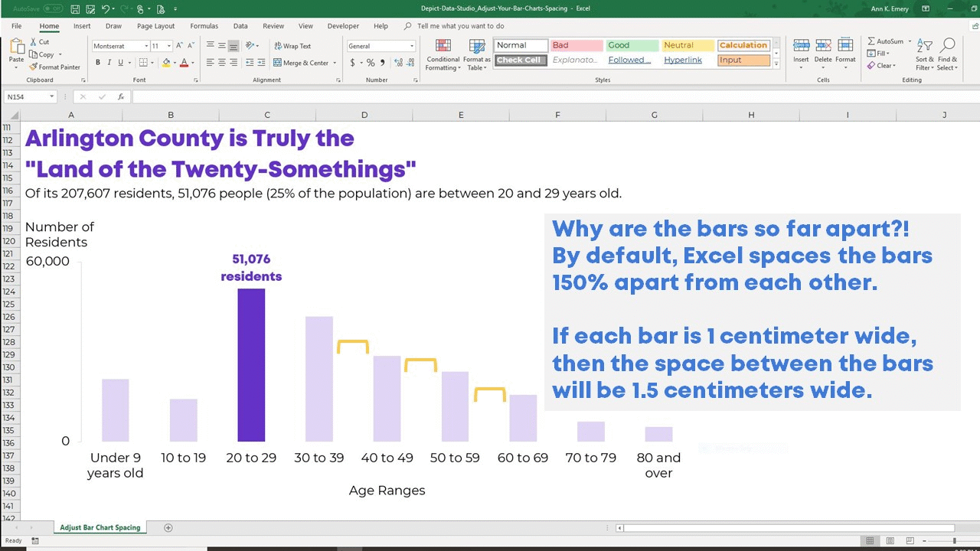The image size is (980, 551).
Task: Toggle underline formatting
Action: point(119,62)
